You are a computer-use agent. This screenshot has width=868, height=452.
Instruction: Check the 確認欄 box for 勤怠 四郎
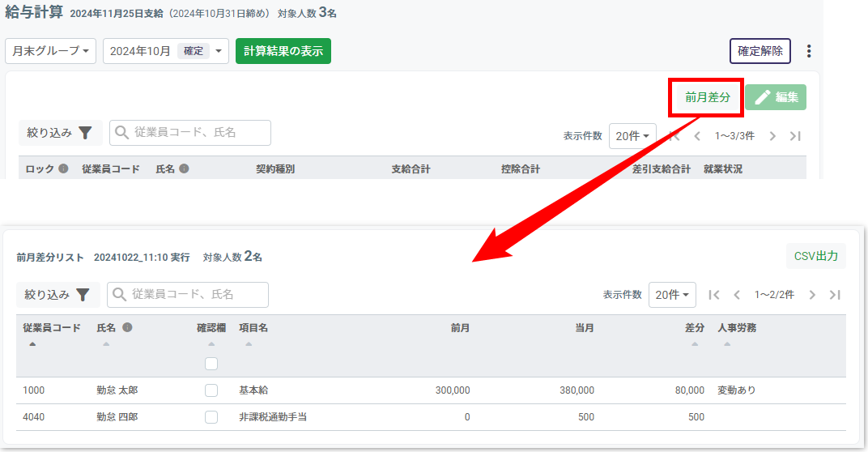click(211, 417)
